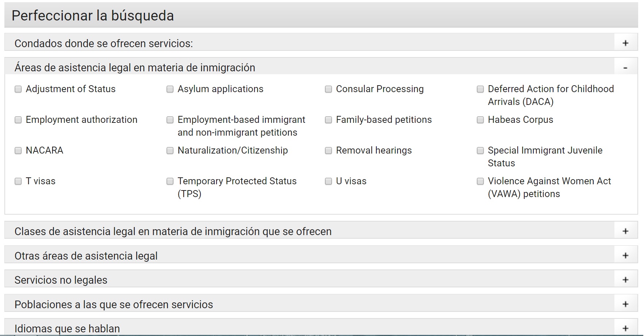Expand the Condados donde se ofrecen servicios section
This screenshot has height=336, width=644.
click(626, 43)
